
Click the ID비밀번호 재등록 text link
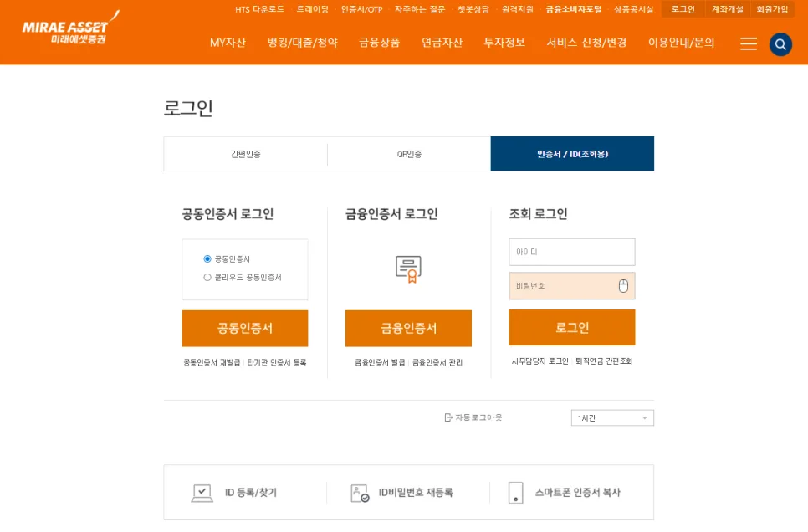tap(416, 493)
